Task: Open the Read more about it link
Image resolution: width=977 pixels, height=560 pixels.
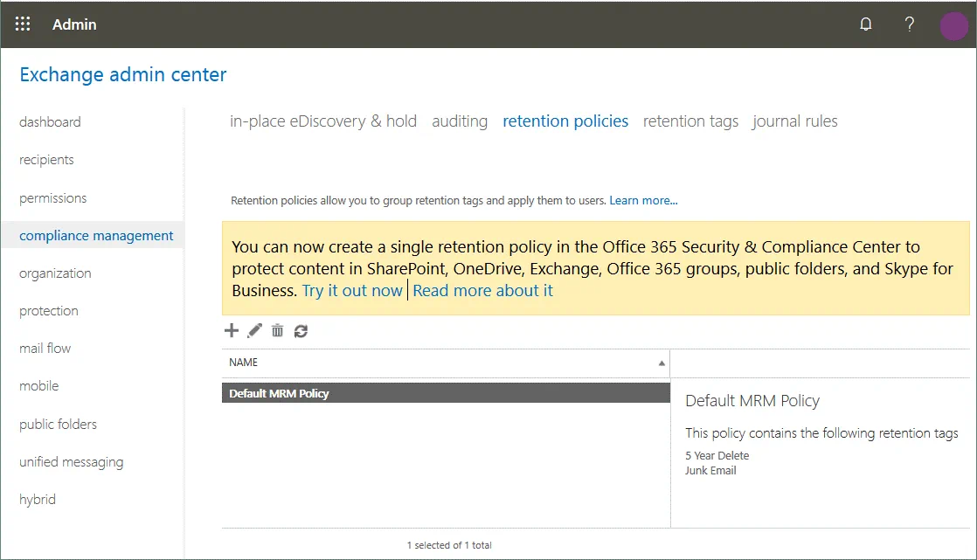Action: [x=482, y=291]
